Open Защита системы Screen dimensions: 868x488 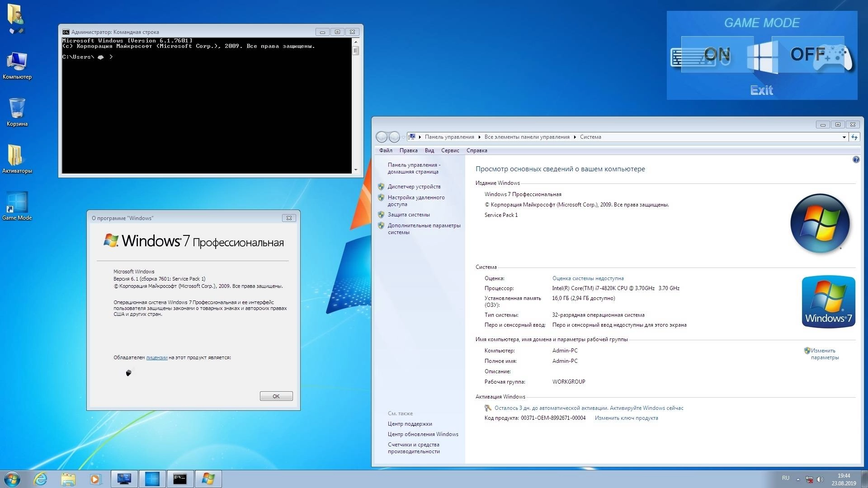[x=409, y=215]
